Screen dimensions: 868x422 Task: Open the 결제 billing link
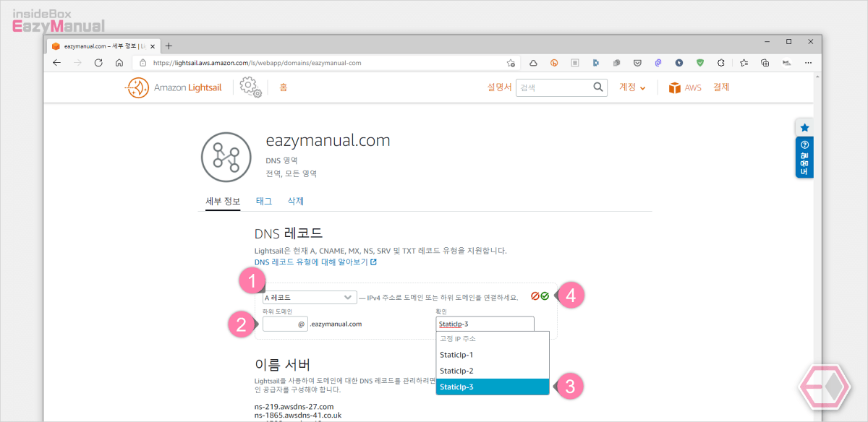click(x=721, y=87)
